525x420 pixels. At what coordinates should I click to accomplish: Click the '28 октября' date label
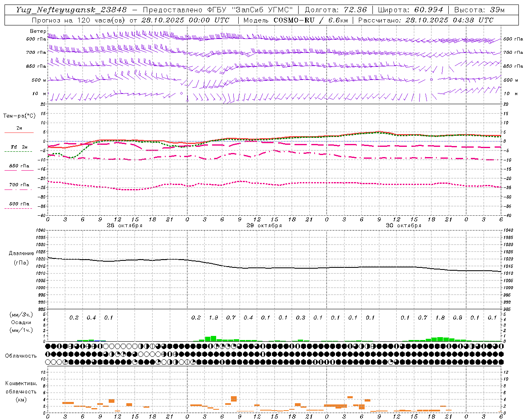pos(125,226)
